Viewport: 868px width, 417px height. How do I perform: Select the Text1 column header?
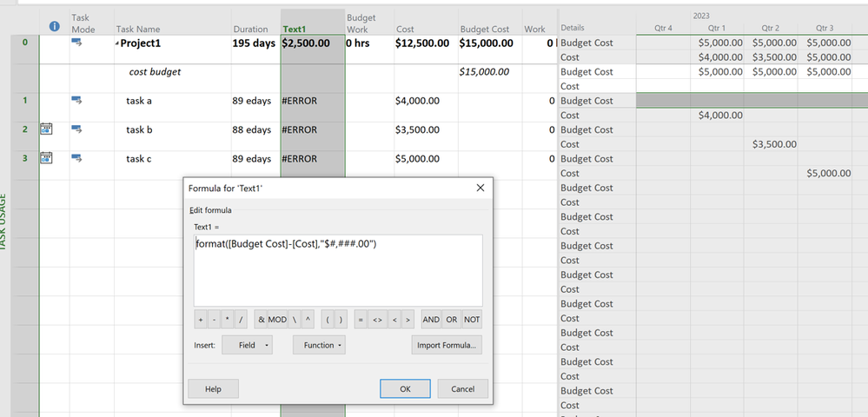coord(313,22)
